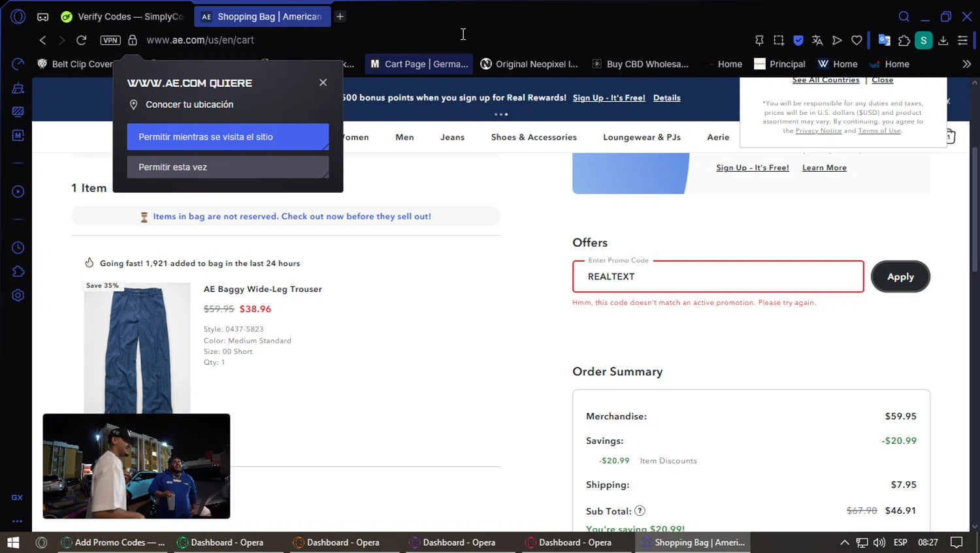Screen dimensions: 980x553
Task: Click Close link in country popup
Action: [x=882, y=80]
